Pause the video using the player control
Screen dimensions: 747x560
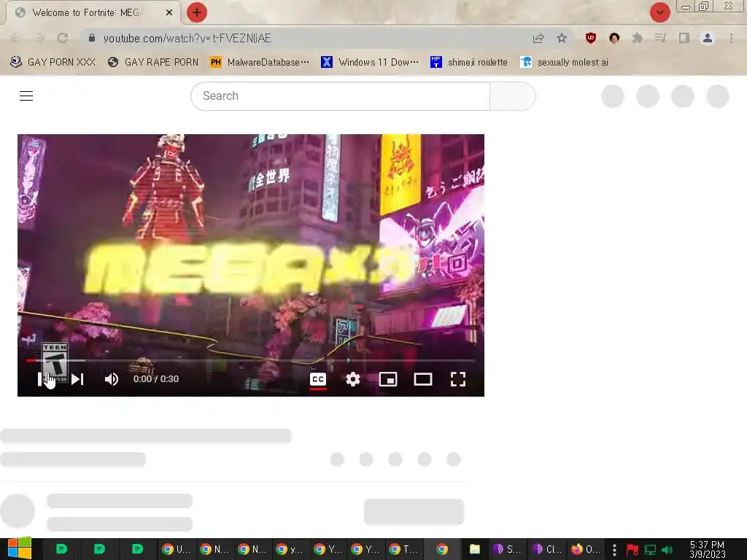(x=43, y=379)
